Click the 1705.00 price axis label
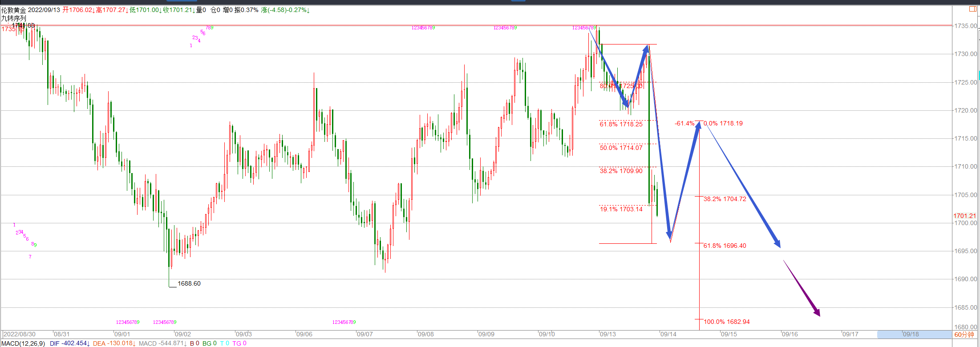Screen dimensions: 980x347 point(965,195)
